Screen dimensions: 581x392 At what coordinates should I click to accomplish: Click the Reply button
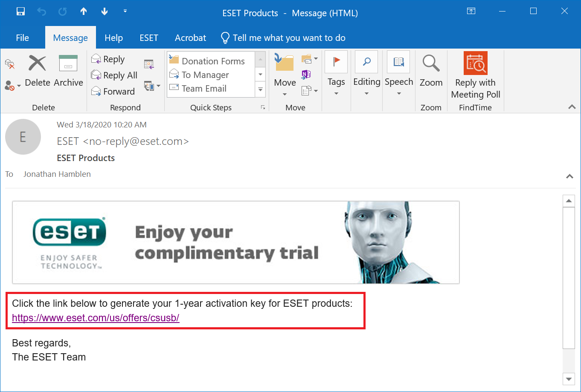tap(108, 59)
